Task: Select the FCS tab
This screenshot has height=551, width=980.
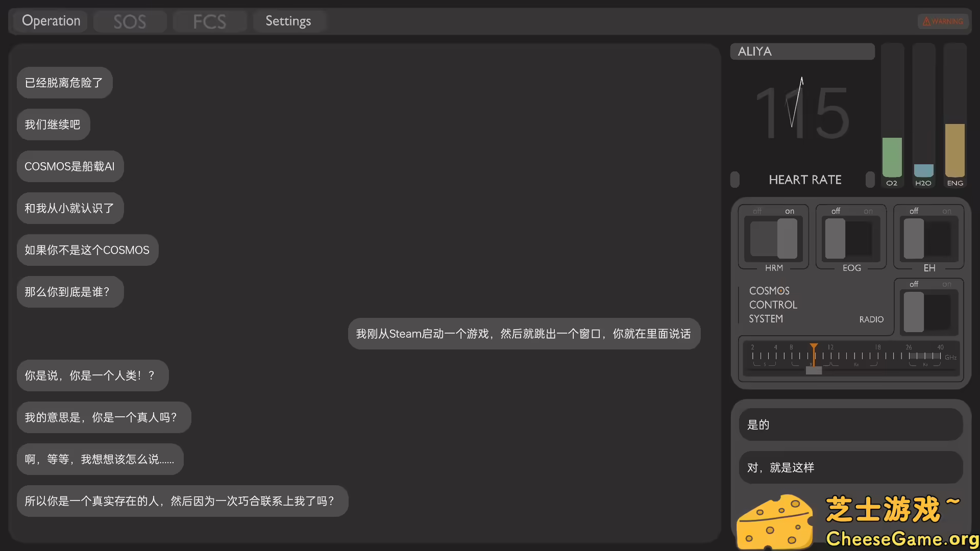Action: [209, 21]
